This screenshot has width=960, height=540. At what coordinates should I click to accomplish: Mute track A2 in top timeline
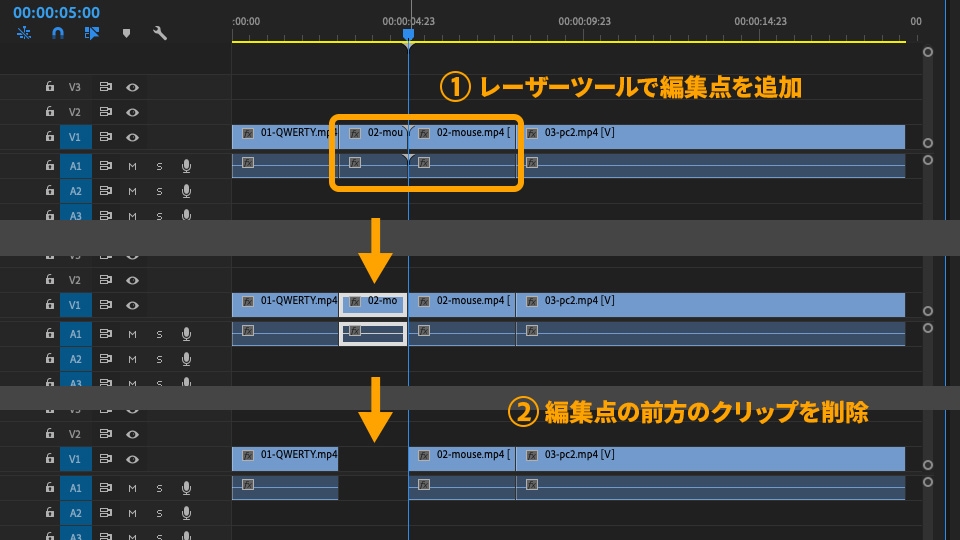point(132,192)
